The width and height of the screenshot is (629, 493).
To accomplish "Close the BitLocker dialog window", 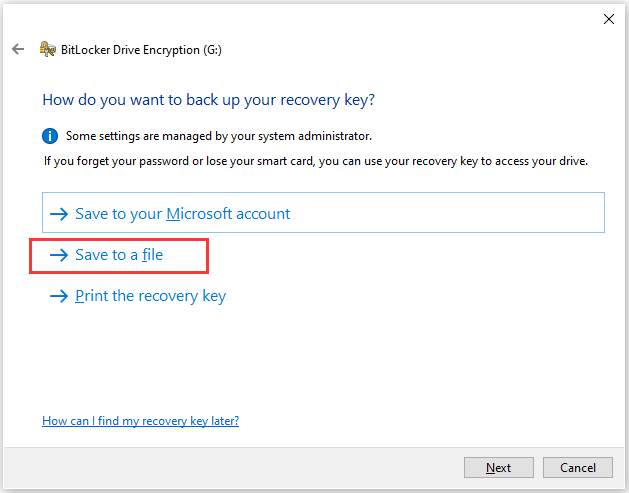I will click(x=609, y=19).
